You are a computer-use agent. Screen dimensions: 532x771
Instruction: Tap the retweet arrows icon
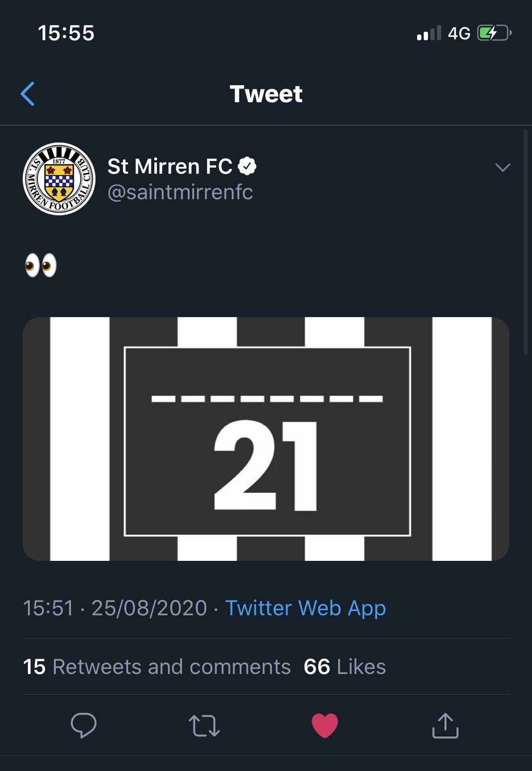point(204,726)
